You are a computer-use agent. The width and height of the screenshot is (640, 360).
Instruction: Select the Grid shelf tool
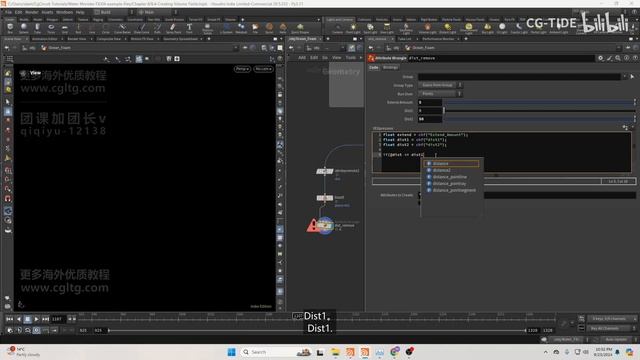[x=64, y=28]
